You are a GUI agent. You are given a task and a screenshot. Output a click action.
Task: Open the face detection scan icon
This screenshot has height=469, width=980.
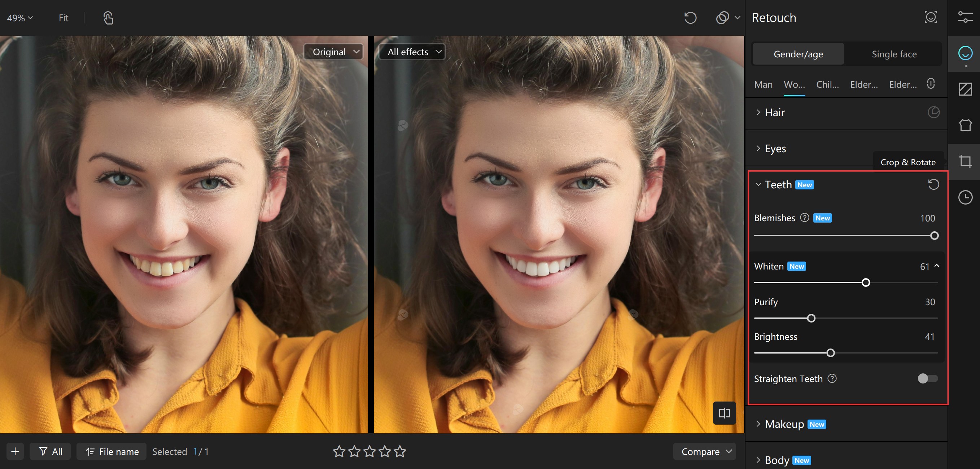tap(931, 17)
